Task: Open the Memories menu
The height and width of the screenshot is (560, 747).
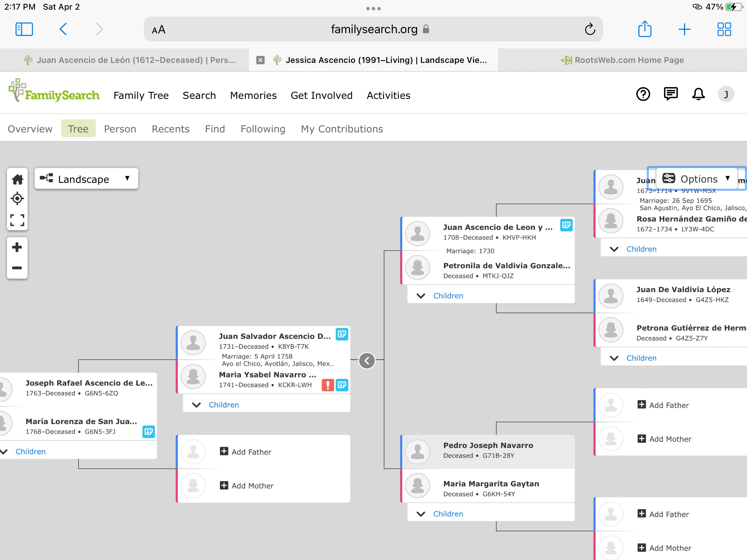Action: [253, 95]
